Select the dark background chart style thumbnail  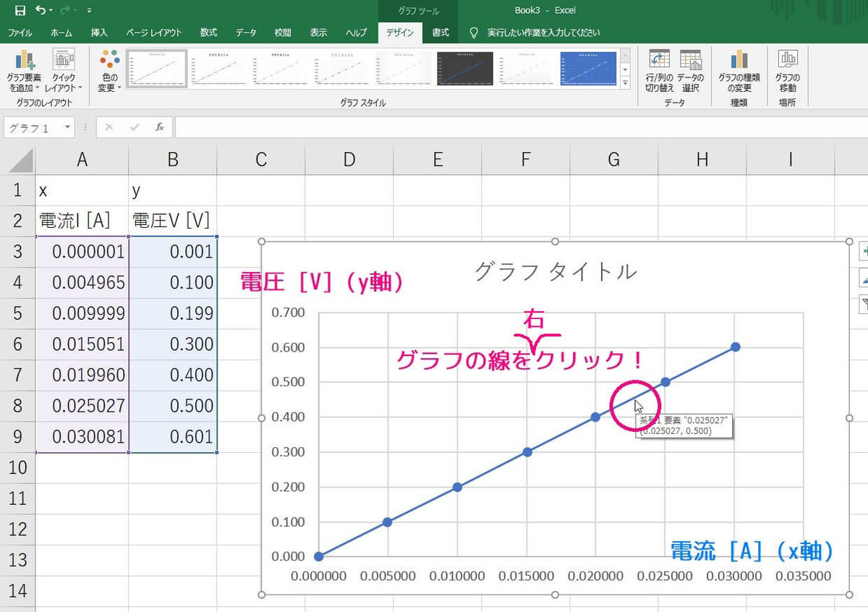[x=465, y=69]
